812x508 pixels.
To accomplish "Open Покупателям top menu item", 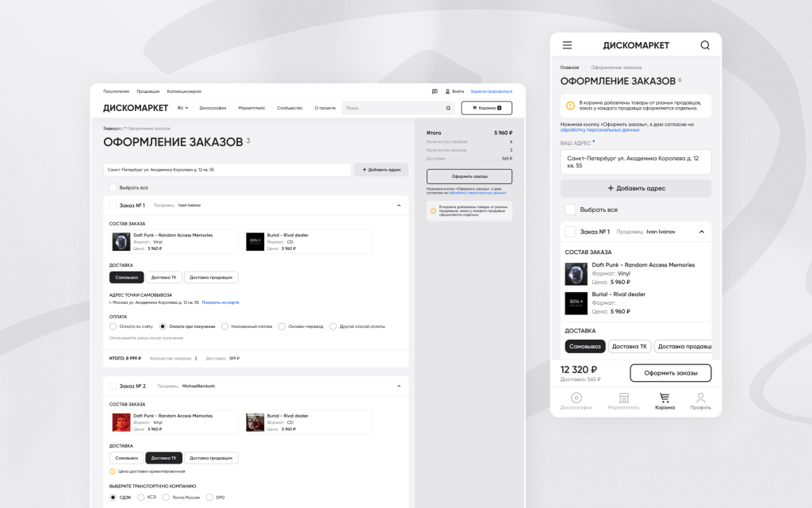I will click(116, 91).
